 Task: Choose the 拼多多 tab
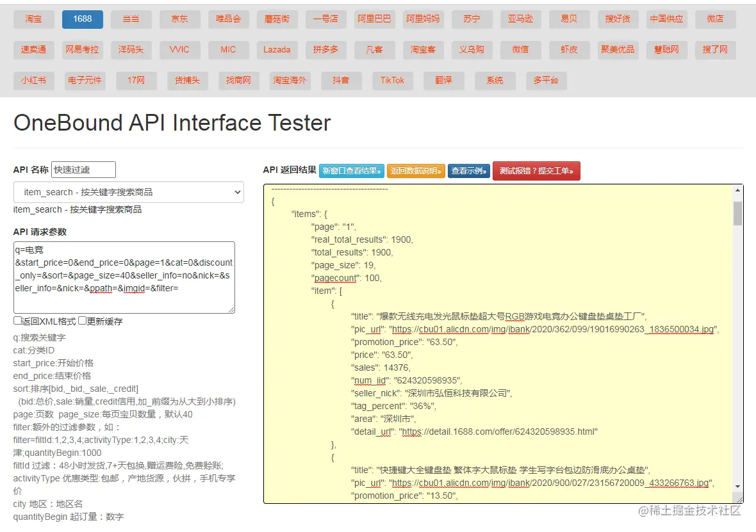point(326,50)
